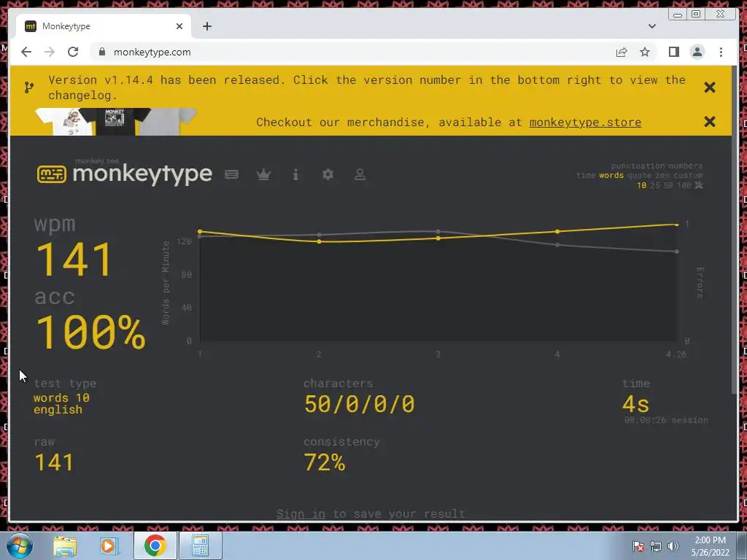Click the last yellow wpm chart point
This screenshot has height=560, width=747.
click(x=676, y=225)
